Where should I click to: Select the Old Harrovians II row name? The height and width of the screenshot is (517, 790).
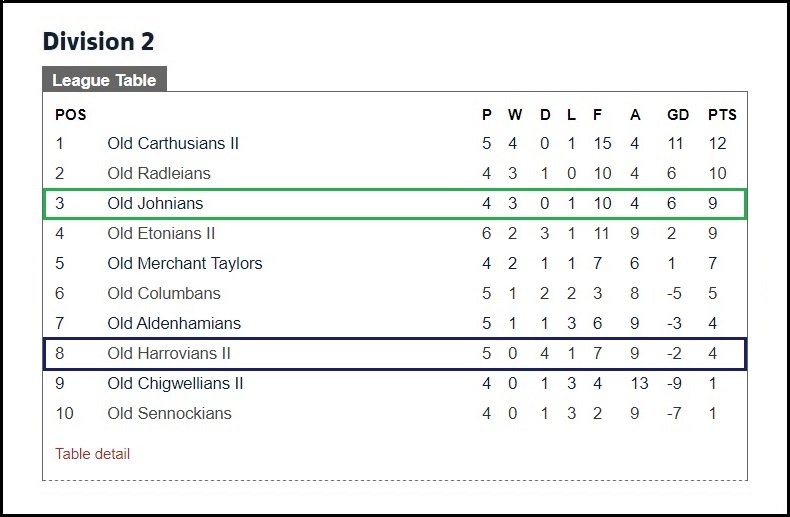coord(169,353)
